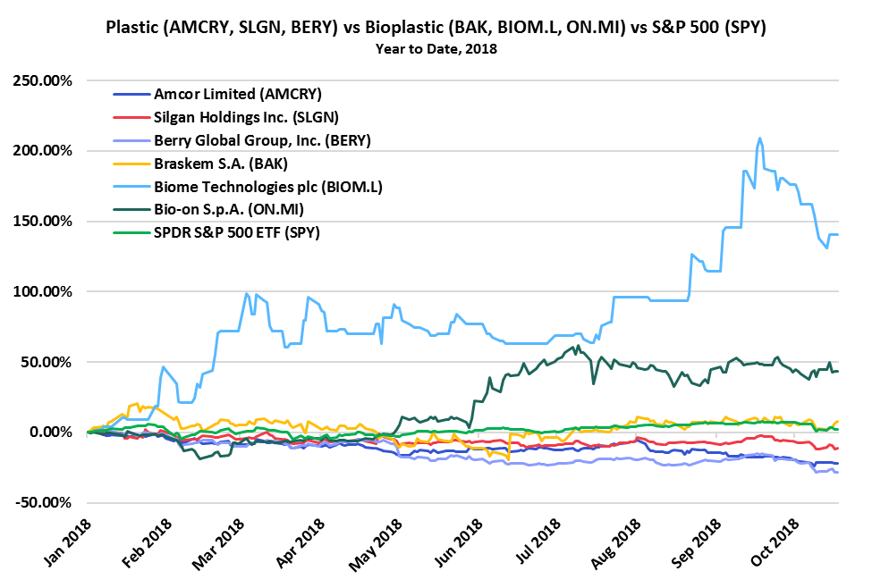Click the Biome line's peak above 200%
872x588 pixels.
[759, 139]
